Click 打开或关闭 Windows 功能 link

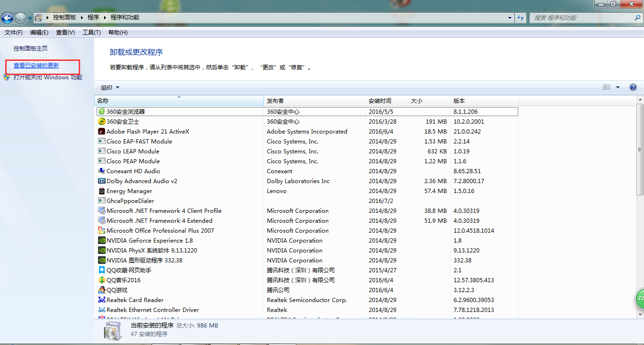pos(48,77)
